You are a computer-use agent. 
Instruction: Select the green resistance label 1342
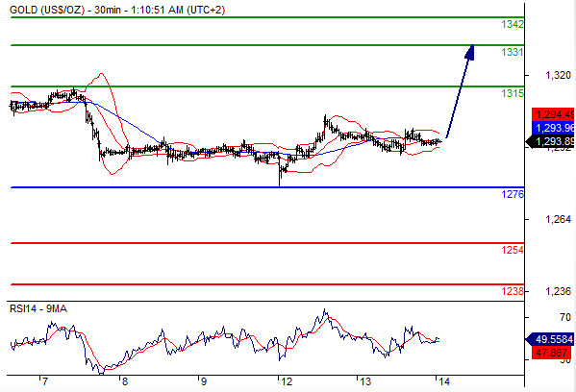click(513, 25)
